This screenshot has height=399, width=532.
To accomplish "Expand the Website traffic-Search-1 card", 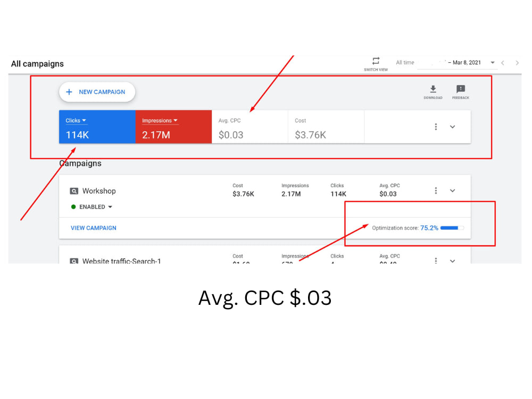I will pos(452,261).
